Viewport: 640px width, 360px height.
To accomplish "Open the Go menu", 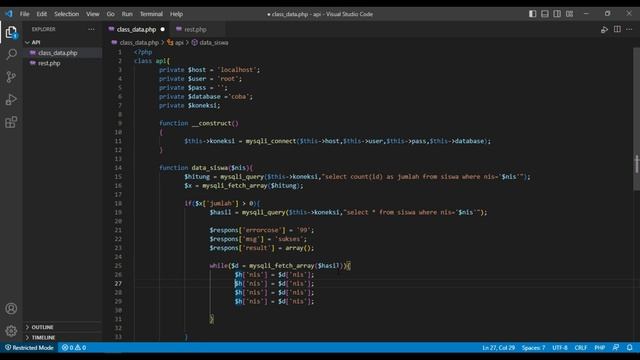I will point(110,14).
